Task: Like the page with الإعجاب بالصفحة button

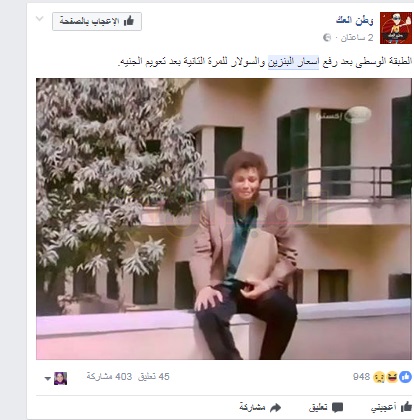Action: coord(97,22)
